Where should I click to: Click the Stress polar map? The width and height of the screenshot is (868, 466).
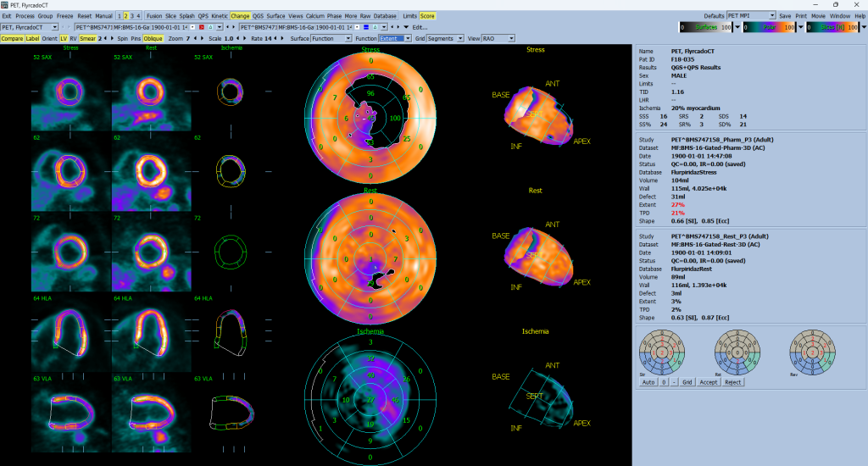coord(370,118)
